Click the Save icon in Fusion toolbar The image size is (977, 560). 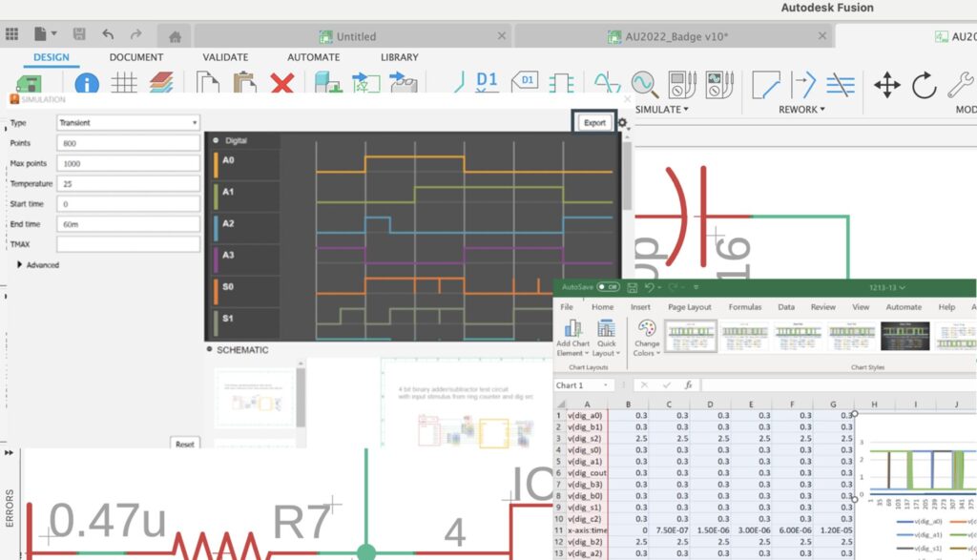click(79, 33)
